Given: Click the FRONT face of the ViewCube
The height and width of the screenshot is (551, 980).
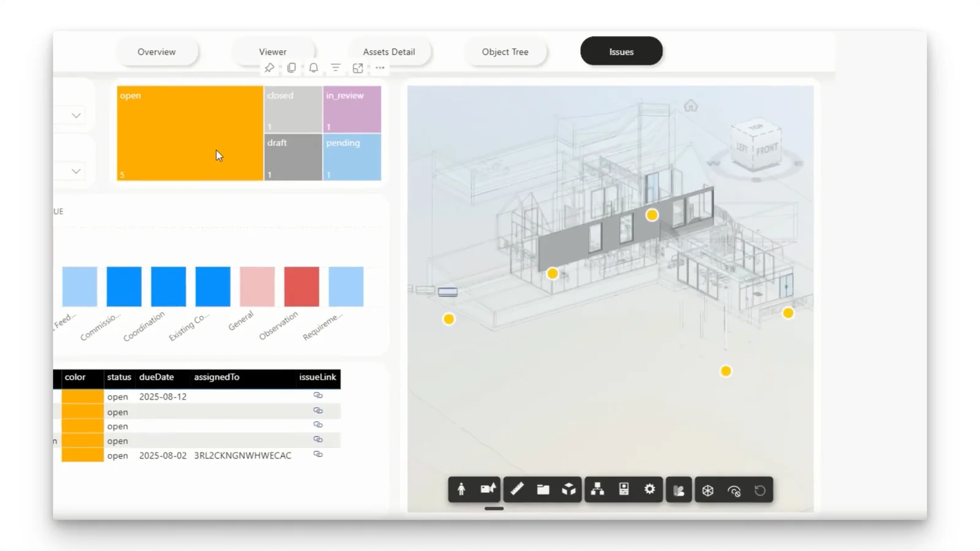Looking at the screenshot, I should tap(767, 149).
